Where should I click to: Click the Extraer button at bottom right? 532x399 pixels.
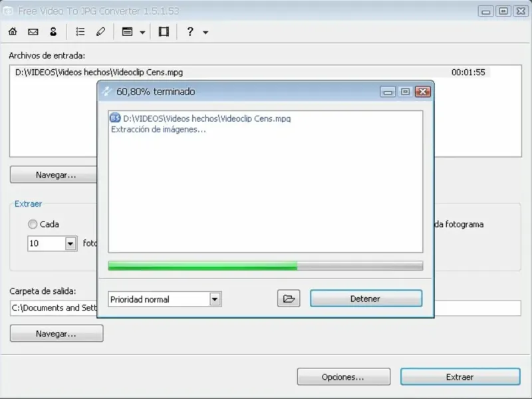tap(460, 377)
